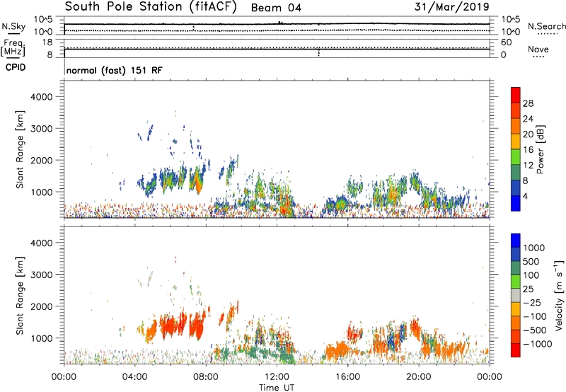This screenshot has width=566, height=392.
Task: Click the date '31/Mar/2019'
Action: (x=452, y=7)
